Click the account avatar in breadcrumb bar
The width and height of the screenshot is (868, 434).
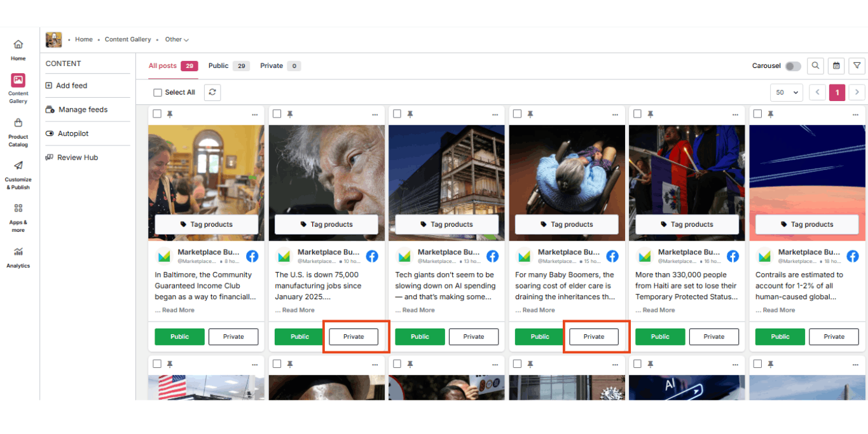(54, 39)
